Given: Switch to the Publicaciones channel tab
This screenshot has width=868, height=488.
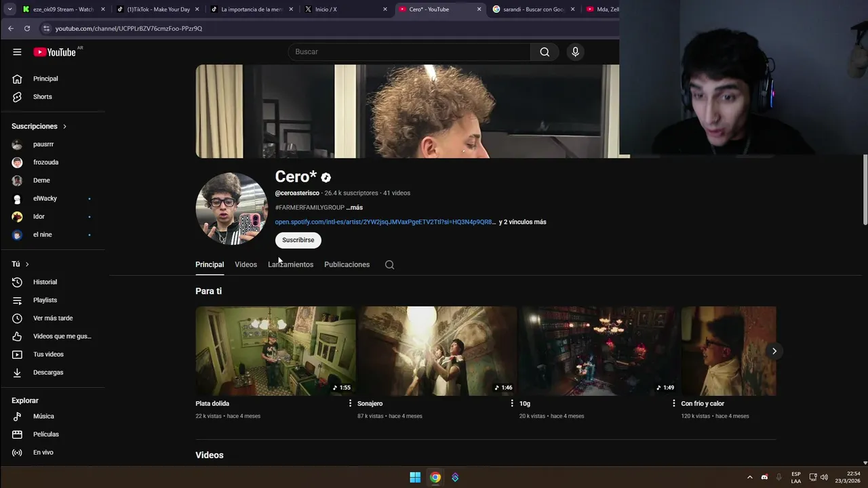Looking at the screenshot, I should click(347, 265).
